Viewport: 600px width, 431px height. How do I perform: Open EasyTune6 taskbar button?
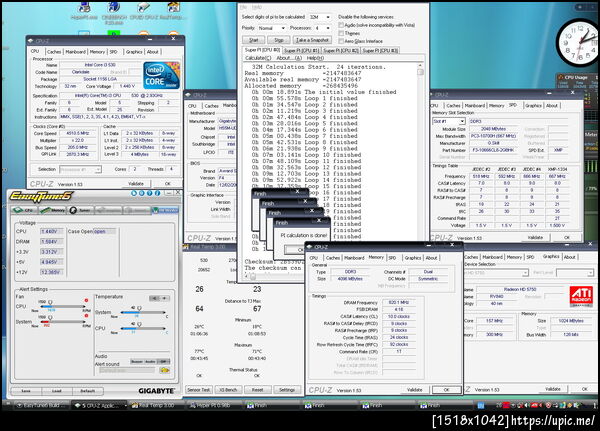(41, 405)
